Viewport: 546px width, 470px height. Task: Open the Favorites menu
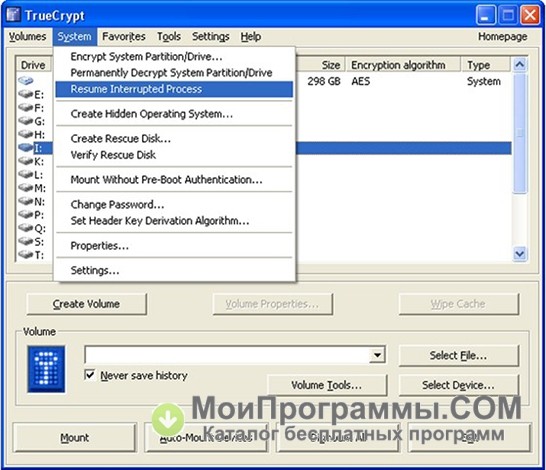pos(124,37)
